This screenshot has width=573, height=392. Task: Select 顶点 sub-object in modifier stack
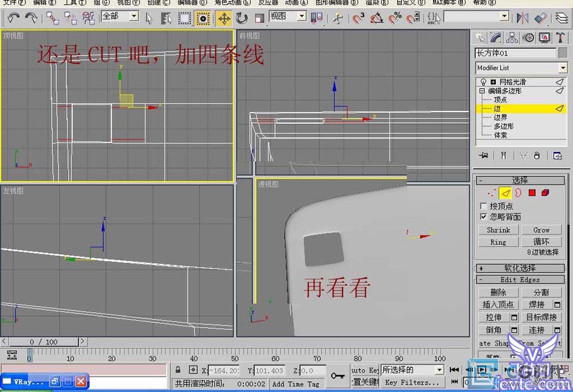500,100
